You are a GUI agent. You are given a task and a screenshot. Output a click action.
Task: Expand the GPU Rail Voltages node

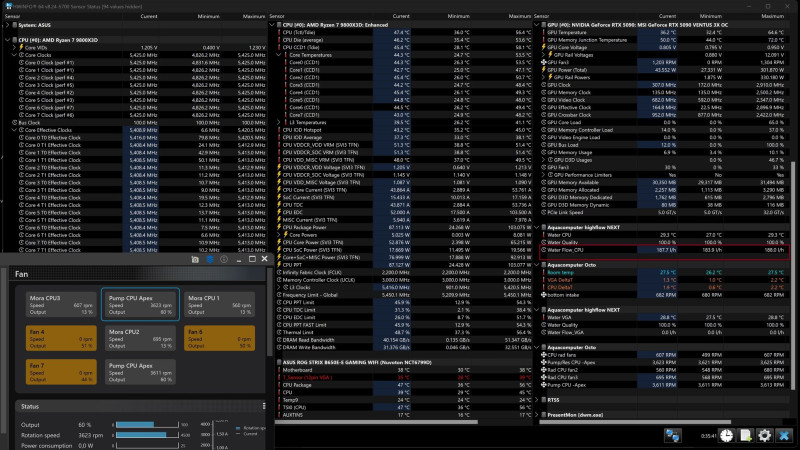pos(544,55)
